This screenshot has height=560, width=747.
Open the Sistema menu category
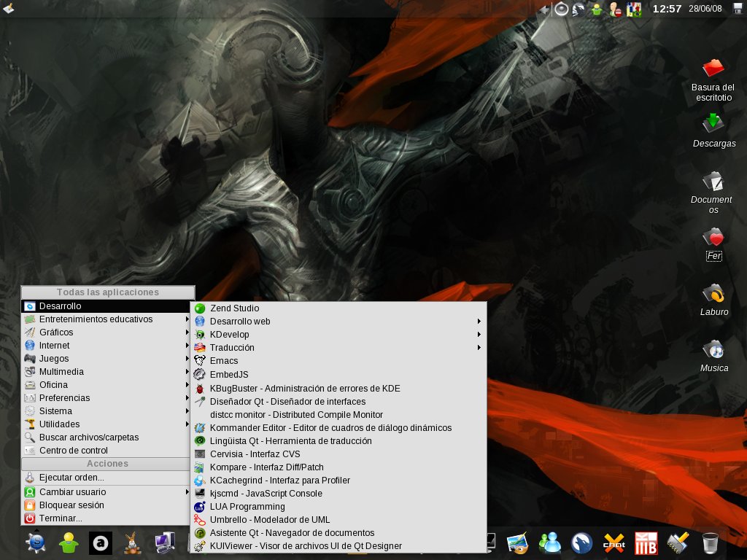coord(107,411)
